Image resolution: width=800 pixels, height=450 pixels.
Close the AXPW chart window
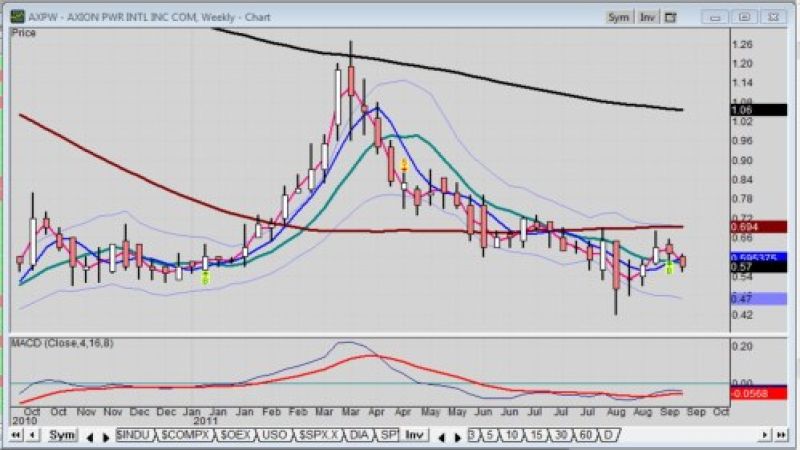[x=773, y=17]
